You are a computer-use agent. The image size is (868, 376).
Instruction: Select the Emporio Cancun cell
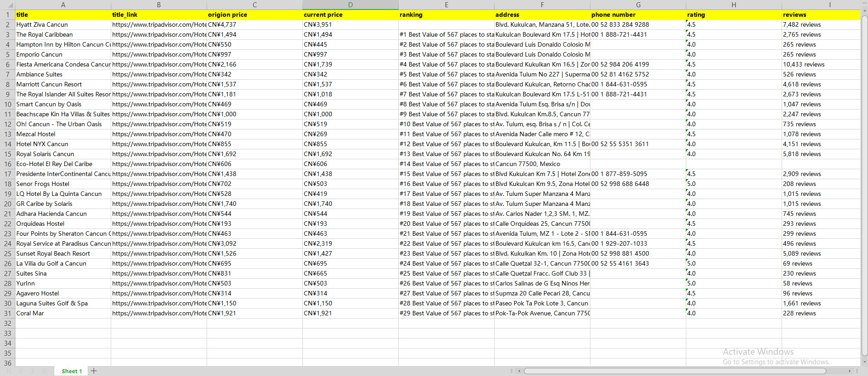[63, 55]
